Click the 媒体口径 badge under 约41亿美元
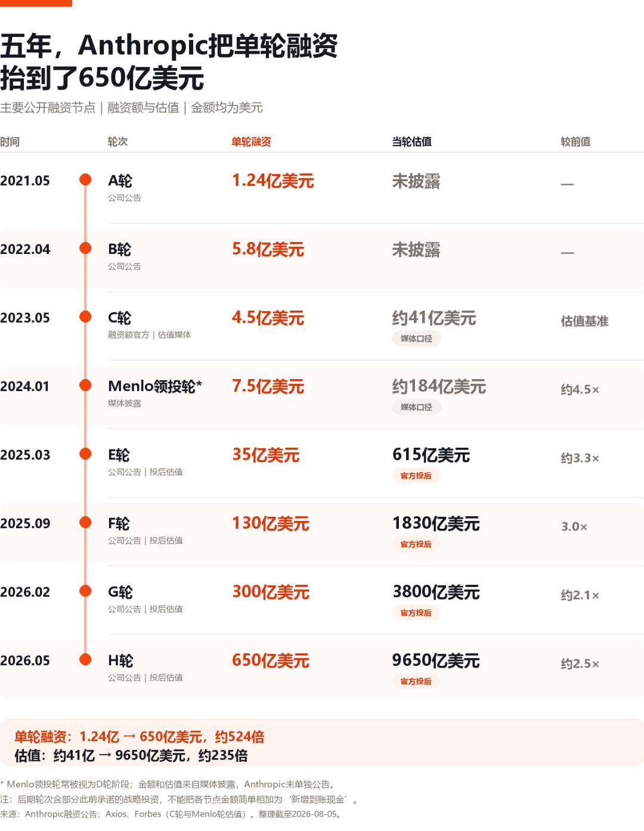The height and width of the screenshot is (831, 644). point(416,339)
